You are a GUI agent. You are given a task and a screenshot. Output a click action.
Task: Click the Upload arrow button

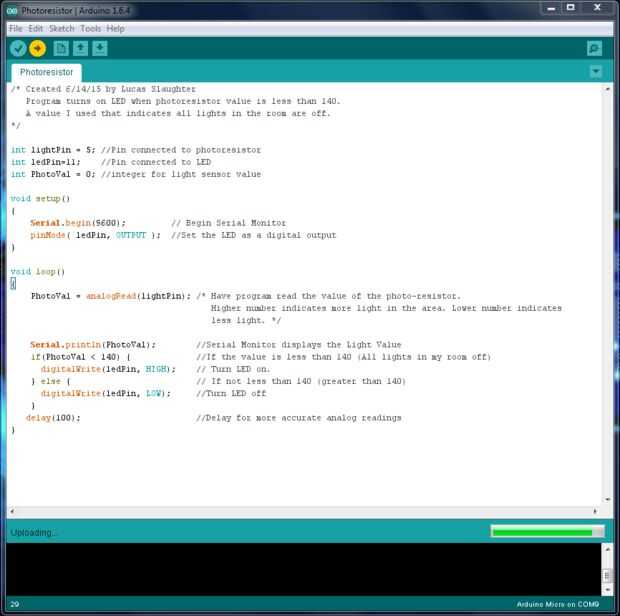pyautogui.click(x=38, y=49)
